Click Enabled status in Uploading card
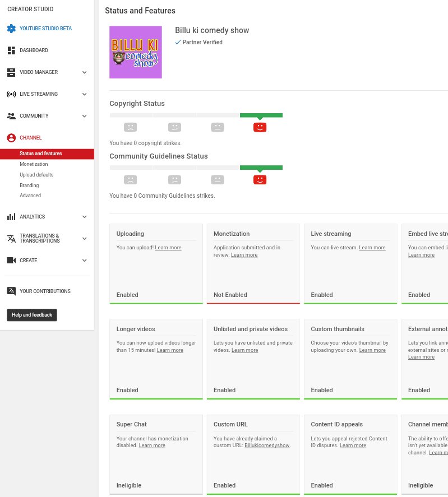Screen dimensions: 448x497 (127, 295)
